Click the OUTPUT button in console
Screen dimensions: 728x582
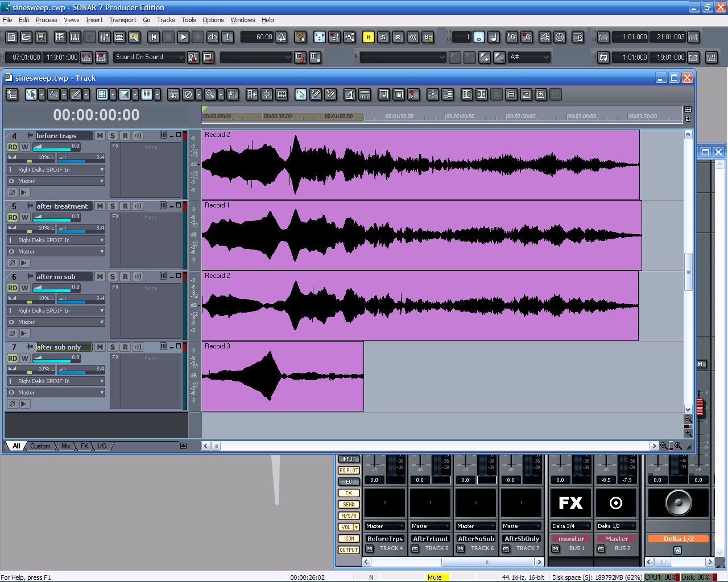(349, 550)
